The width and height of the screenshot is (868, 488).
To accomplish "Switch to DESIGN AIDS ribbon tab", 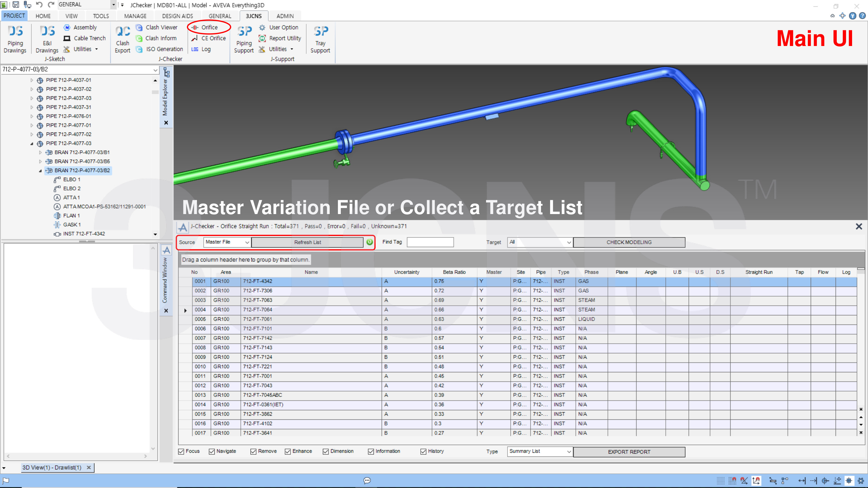I will pos(178,16).
